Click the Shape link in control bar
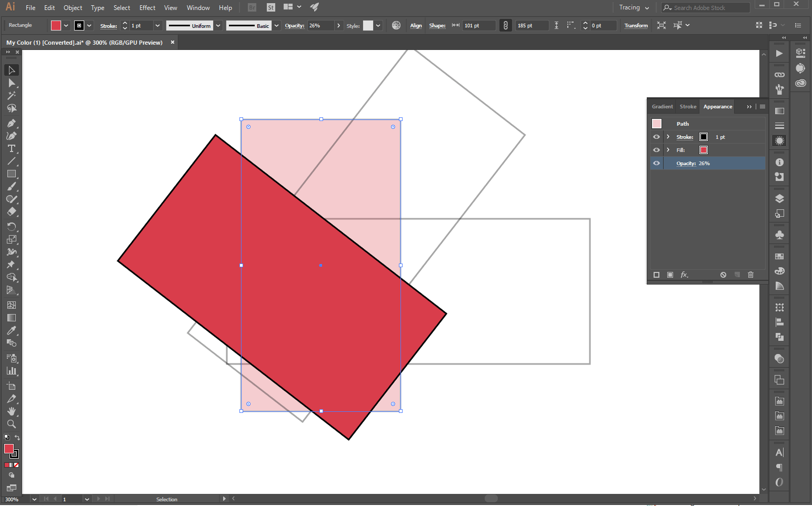The height and width of the screenshot is (506, 812). (x=437, y=25)
